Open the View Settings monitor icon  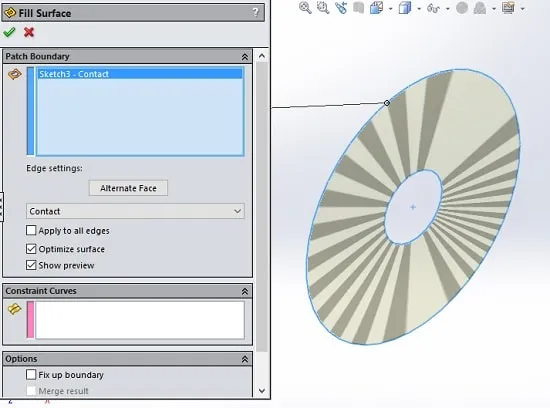508,8
